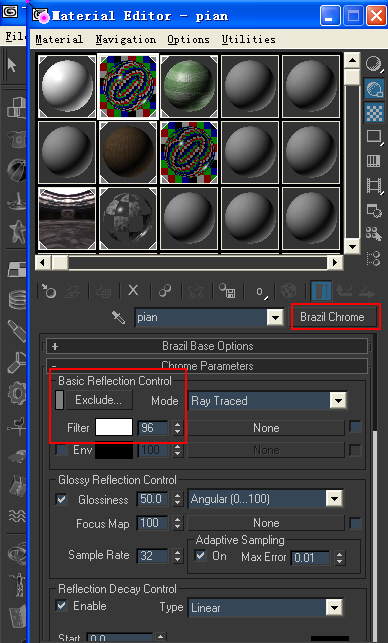
Task: Click the Exclude... button
Action: pos(98,400)
